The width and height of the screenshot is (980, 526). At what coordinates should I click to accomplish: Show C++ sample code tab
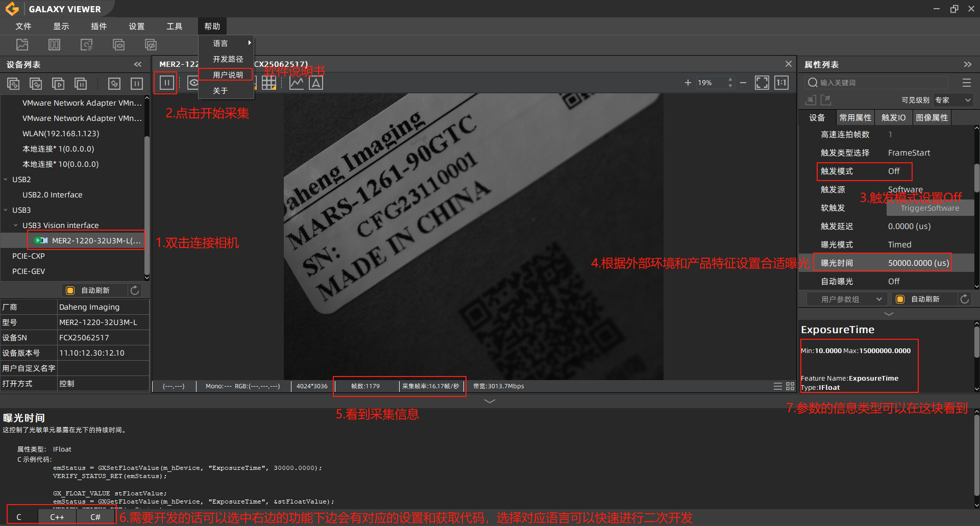(x=57, y=517)
